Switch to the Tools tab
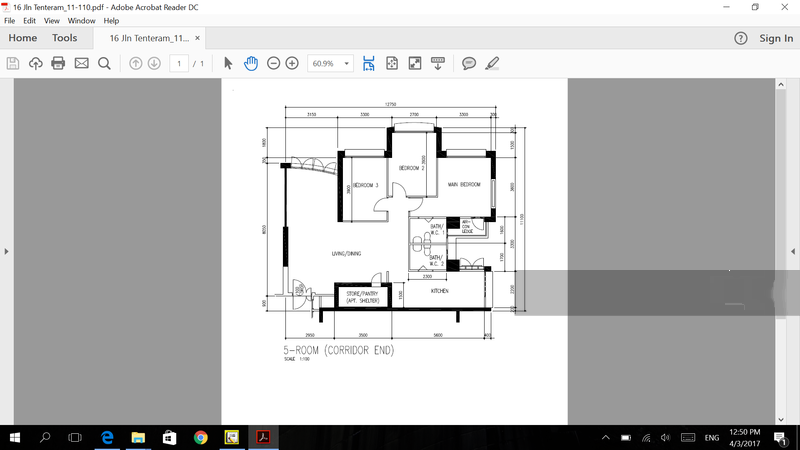This screenshot has width=800, height=450. click(x=64, y=38)
